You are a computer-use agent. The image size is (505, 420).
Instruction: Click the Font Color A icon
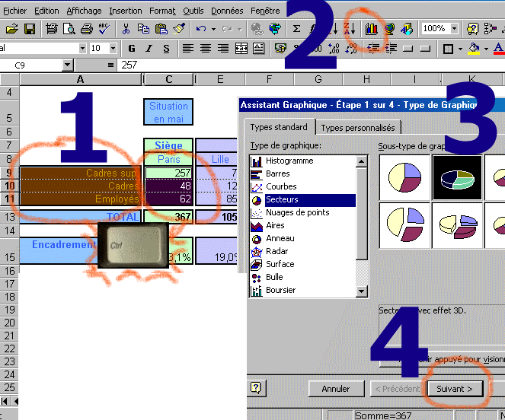499,49
